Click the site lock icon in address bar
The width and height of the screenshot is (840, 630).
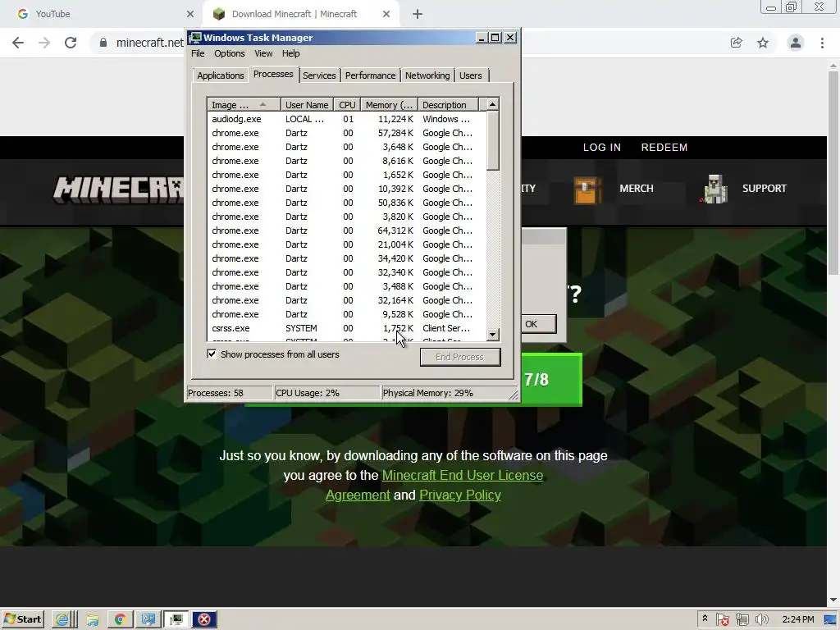click(103, 43)
